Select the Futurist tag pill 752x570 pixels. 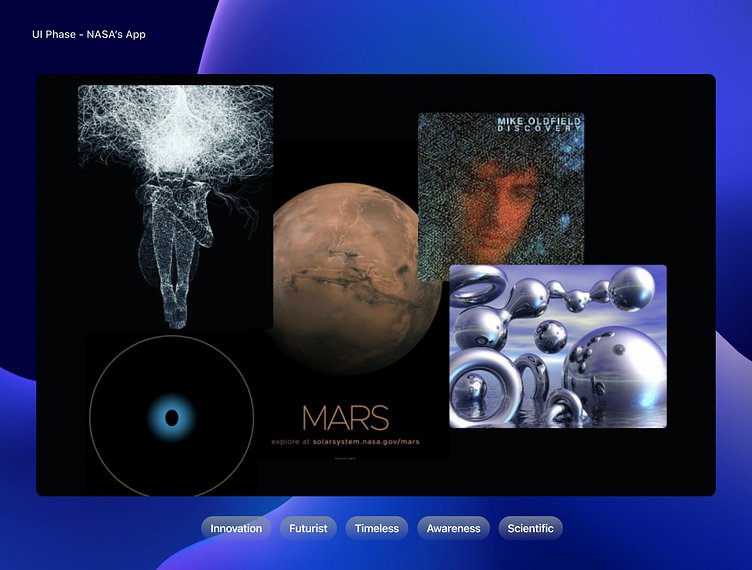(x=308, y=528)
